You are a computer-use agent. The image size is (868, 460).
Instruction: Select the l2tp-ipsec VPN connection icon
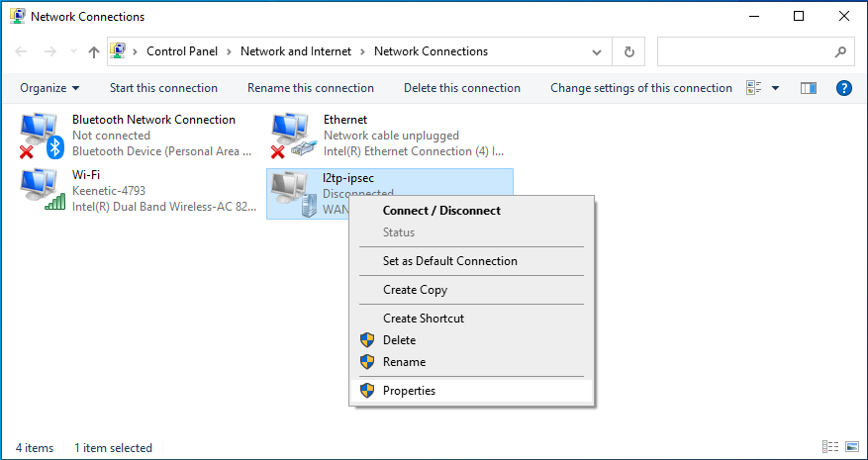pos(293,193)
